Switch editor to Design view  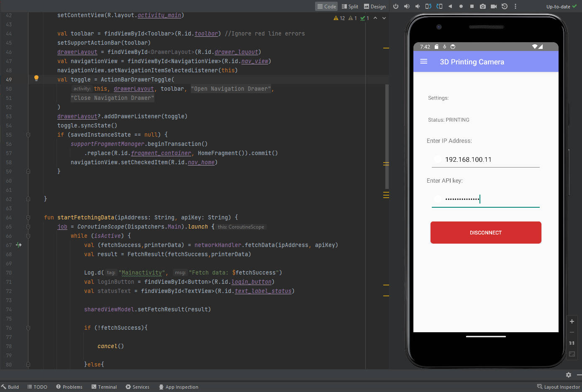pyautogui.click(x=375, y=6)
